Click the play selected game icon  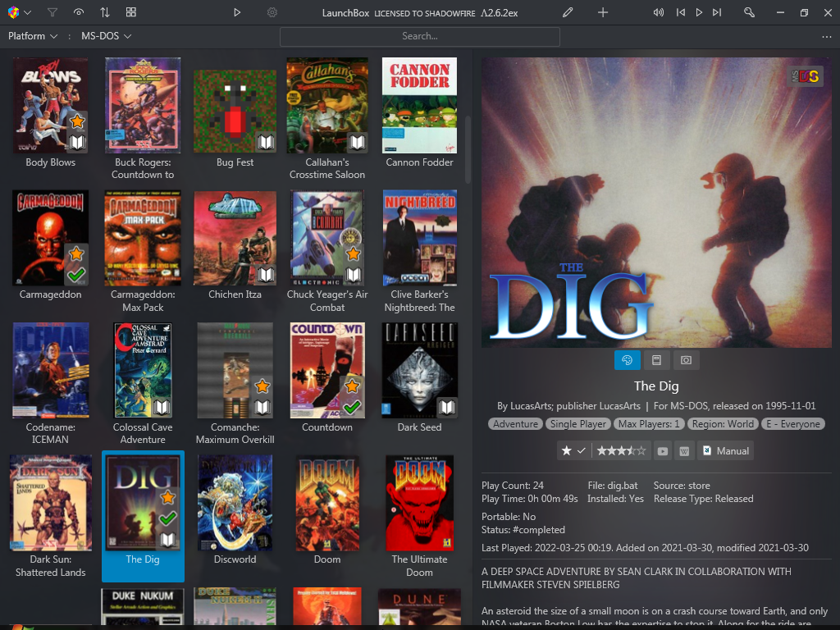[237, 12]
